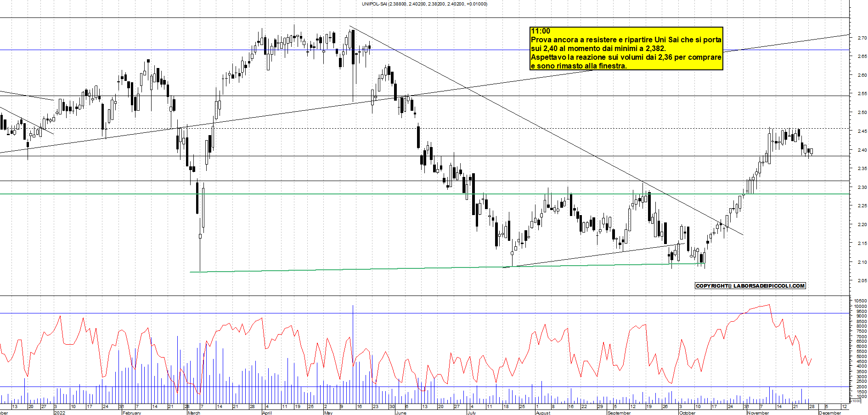Click the 2.05 price axis label
The image size is (868, 415).
[862, 280]
